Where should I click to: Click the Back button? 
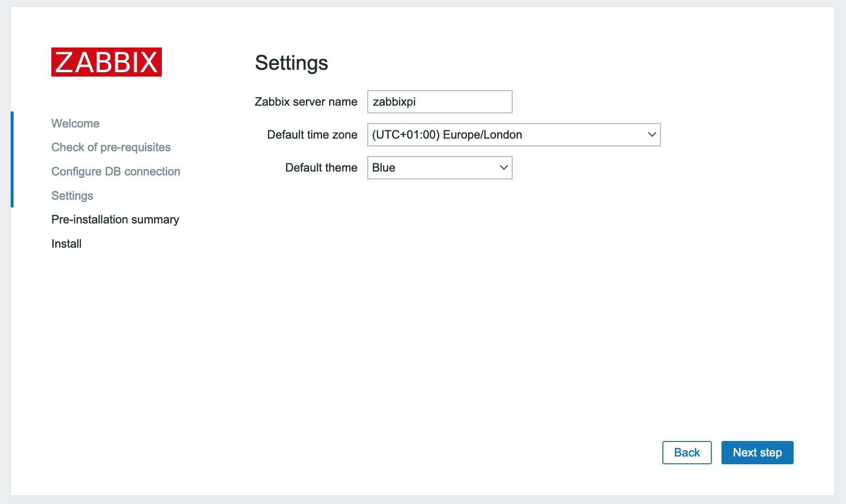pos(687,453)
